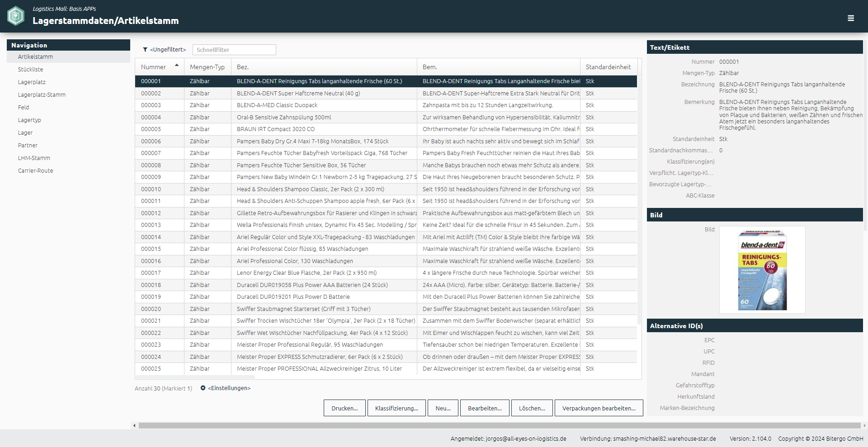Viewport: 868px width, 447px height.
Task: Navigate to Lager in sidebar
Action: (68, 132)
